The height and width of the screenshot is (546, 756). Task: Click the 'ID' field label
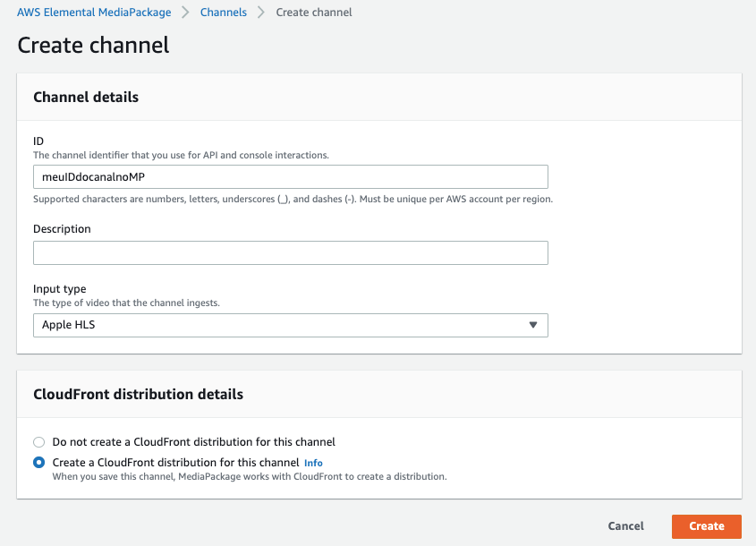38,141
